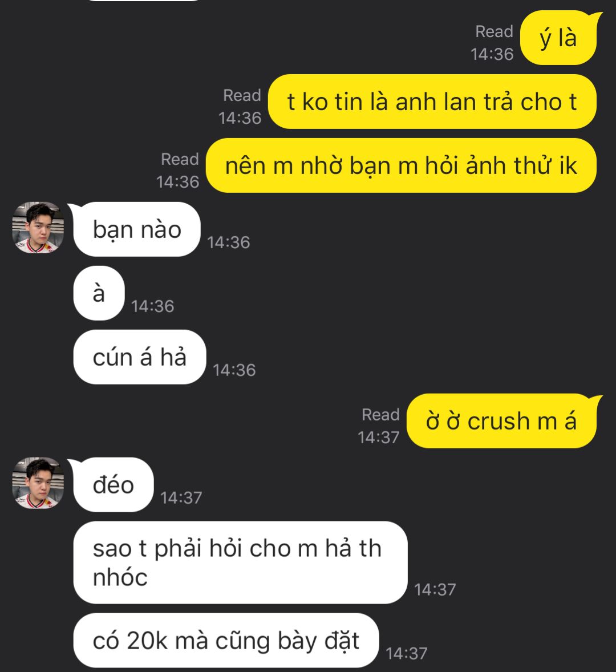Viewport: 616px width, 672px height.
Task: Tap the avatar beside 'bạn nào' message
Action: (x=38, y=227)
